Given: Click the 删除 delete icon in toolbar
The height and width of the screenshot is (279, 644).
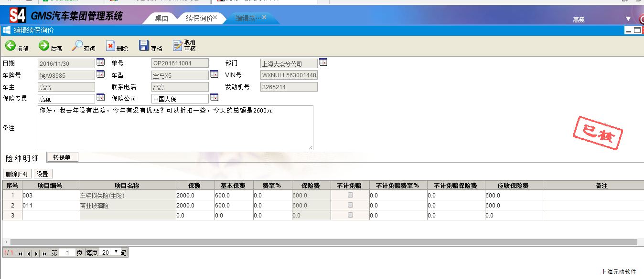Looking at the screenshot, I should tap(110, 46).
